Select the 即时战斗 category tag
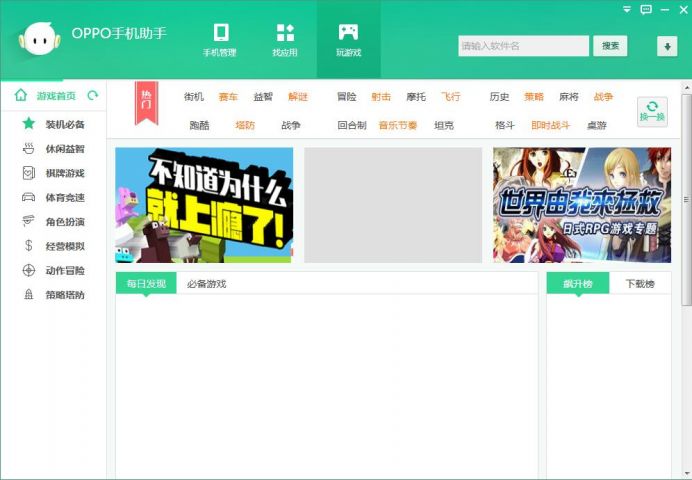This screenshot has width=692, height=480. point(550,125)
